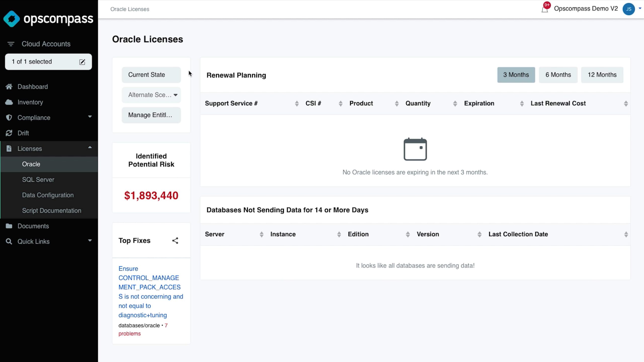The image size is (644, 362).
Task: Sort by Expiration column
Action: [522, 104]
